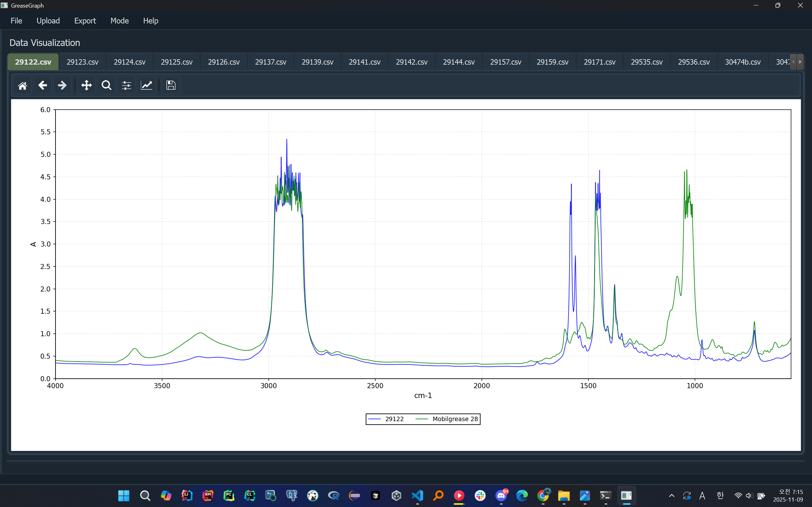
Task: Open the Upload menu
Action: click(x=48, y=21)
